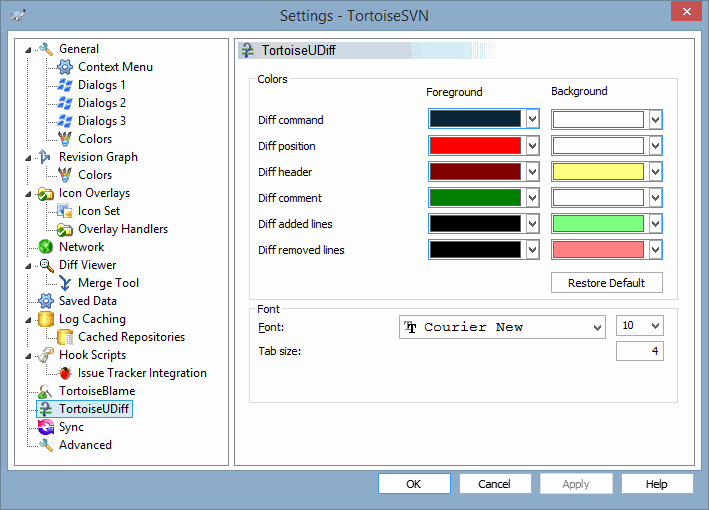Click the Icon Overlays folder icon
The width and height of the screenshot is (709, 510).
46,193
